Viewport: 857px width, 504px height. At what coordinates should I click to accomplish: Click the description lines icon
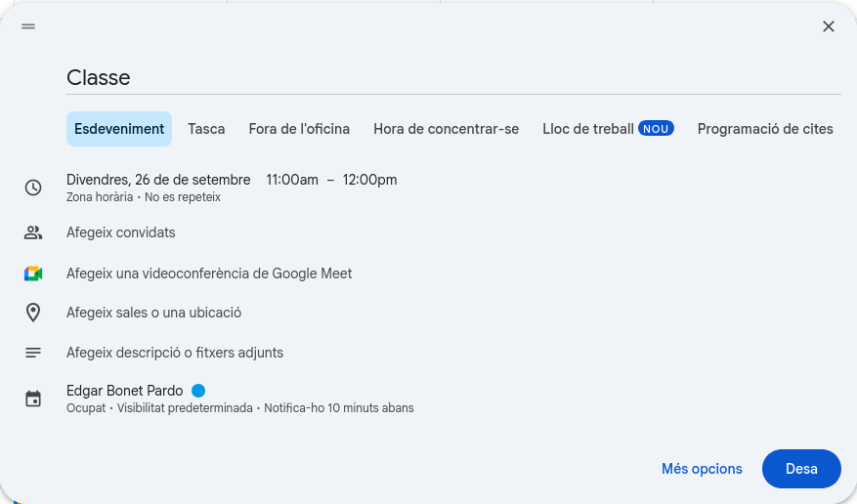pyautogui.click(x=33, y=352)
